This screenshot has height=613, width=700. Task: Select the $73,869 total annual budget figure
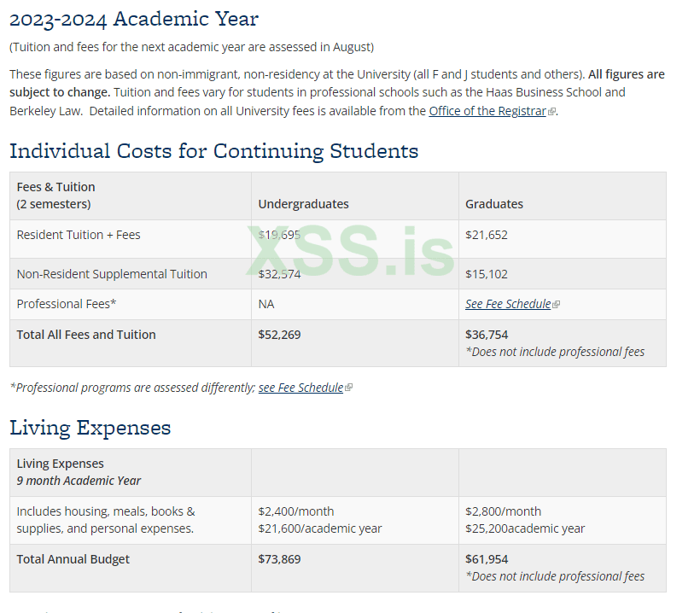[x=279, y=559]
